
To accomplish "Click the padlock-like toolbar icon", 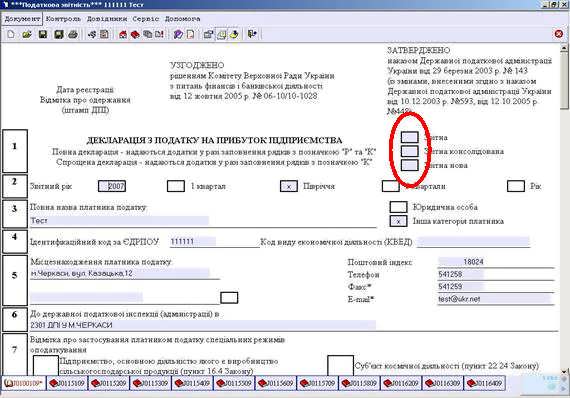I will [208, 35].
